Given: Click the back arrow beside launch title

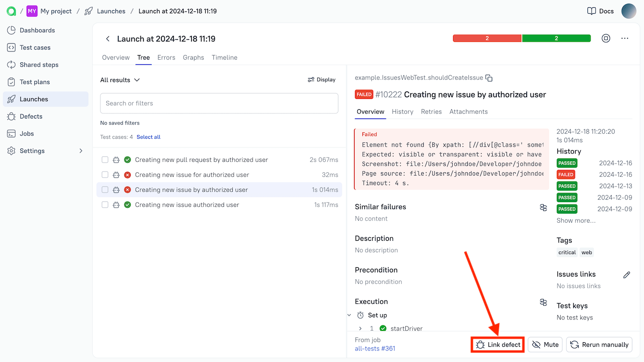Looking at the screenshot, I should tap(108, 39).
